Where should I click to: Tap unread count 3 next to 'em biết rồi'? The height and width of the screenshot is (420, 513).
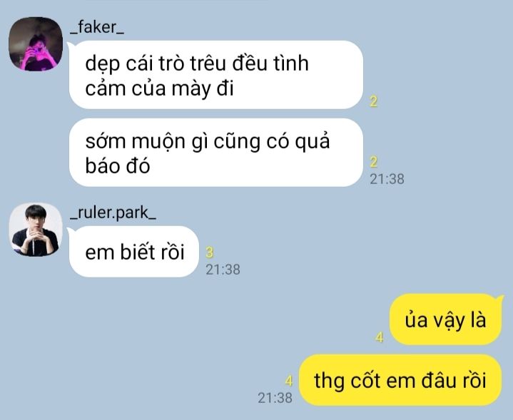click(210, 252)
